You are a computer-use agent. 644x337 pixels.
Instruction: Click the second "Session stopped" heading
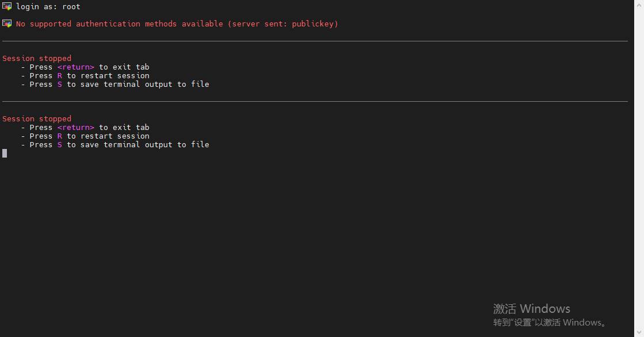[37, 118]
